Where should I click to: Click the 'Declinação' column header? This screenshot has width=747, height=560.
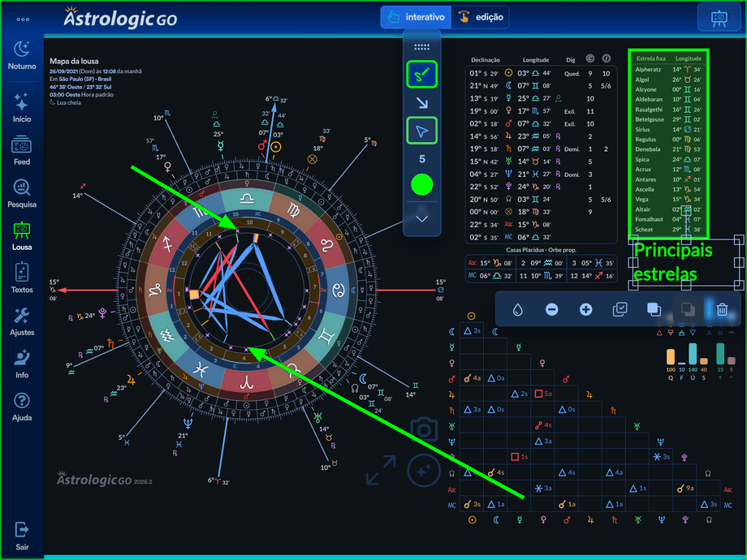[x=486, y=60]
